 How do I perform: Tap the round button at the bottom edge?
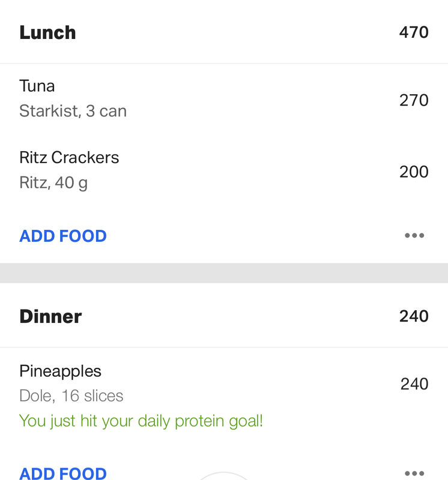223,476
